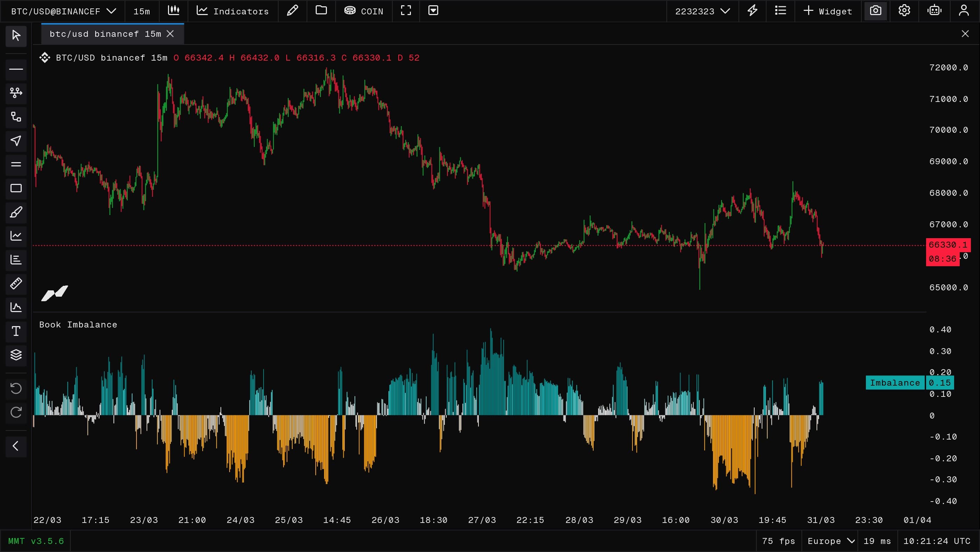The image size is (980, 552).
Task: Toggle the lightning quick-trade icon
Action: point(752,11)
